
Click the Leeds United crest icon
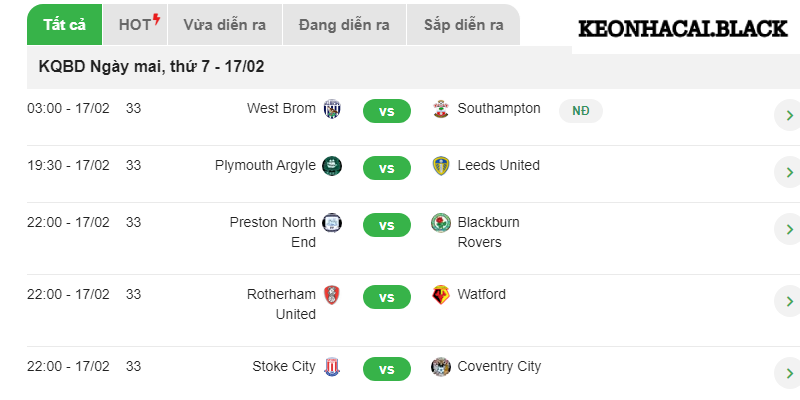point(440,166)
